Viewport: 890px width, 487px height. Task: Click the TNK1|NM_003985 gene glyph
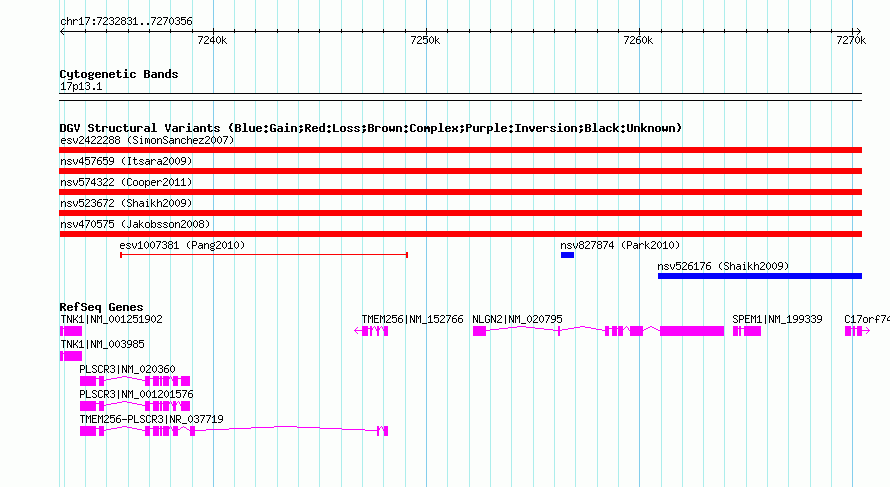(71, 356)
